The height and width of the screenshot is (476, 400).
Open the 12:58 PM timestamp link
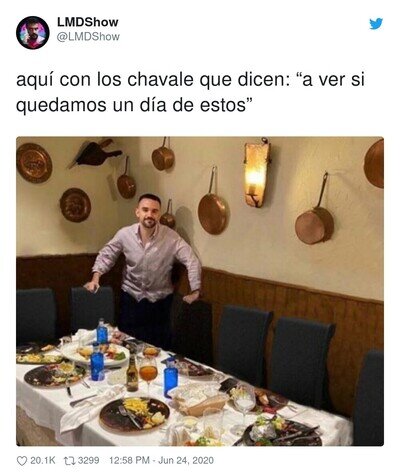pyautogui.click(x=129, y=461)
